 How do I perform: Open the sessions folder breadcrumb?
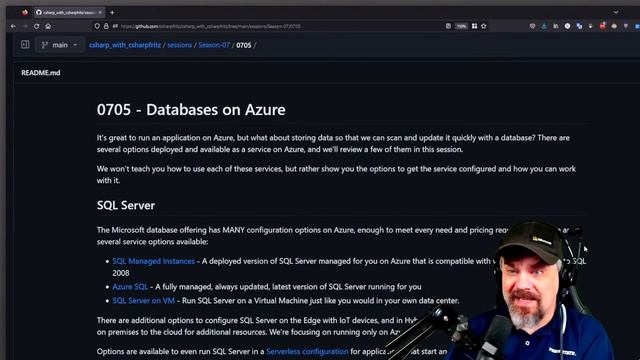coord(180,45)
